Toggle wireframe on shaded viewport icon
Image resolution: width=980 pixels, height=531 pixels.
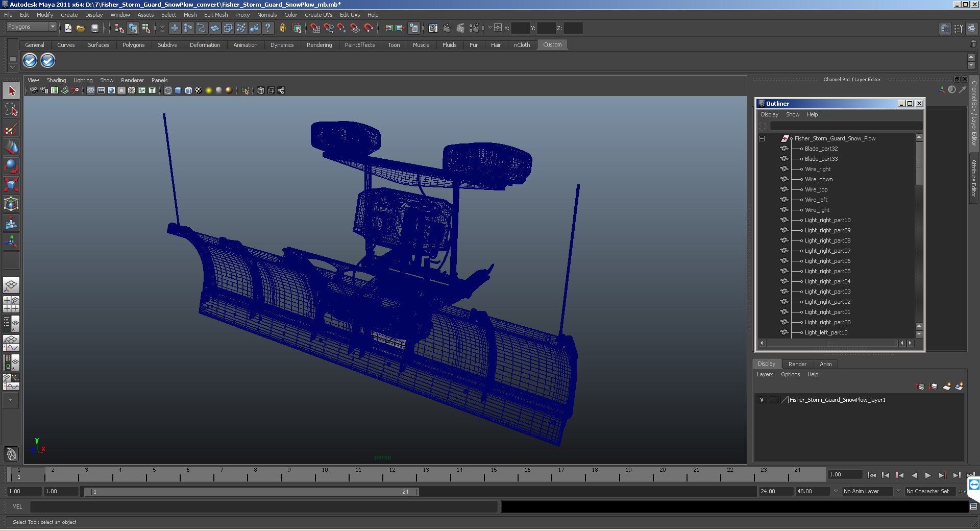(x=188, y=90)
